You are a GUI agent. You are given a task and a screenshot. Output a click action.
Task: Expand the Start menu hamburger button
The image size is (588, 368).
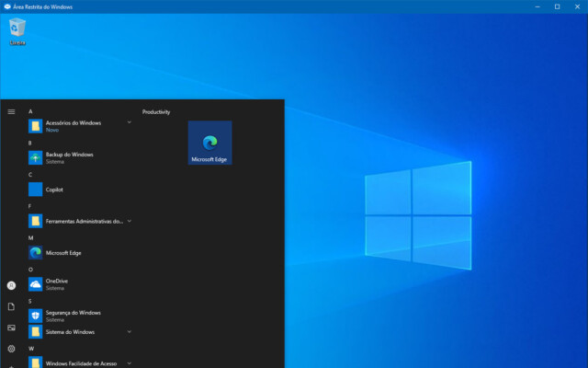(x=11, y=112)
